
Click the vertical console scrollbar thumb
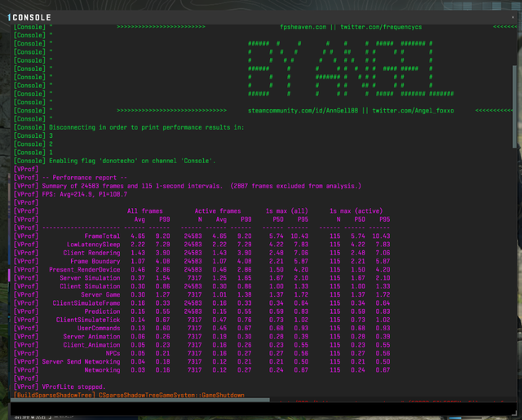coord(515,107)
